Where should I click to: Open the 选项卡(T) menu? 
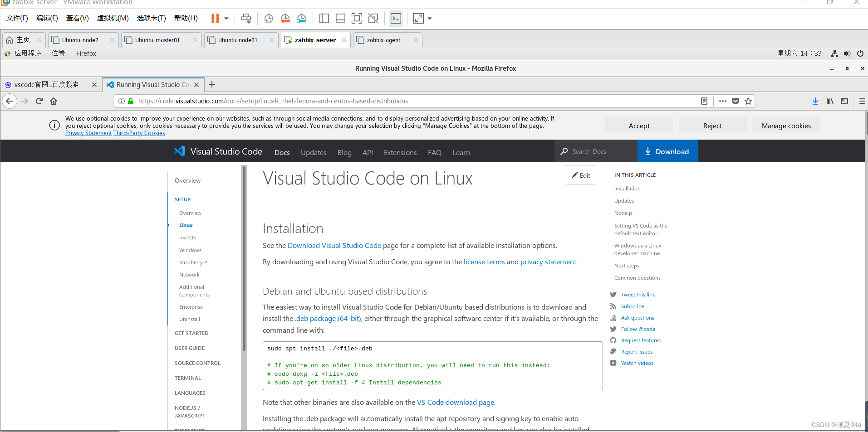[152, 18]
